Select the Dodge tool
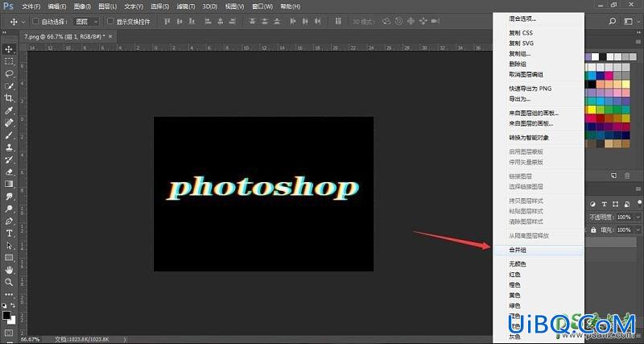The image size is (644, 344). click(9, 209)
